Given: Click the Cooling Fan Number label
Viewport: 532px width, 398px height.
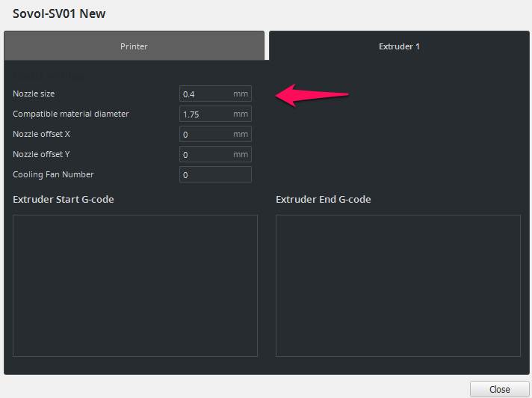Looking at the screenshot, I should [x=53, y=174].
